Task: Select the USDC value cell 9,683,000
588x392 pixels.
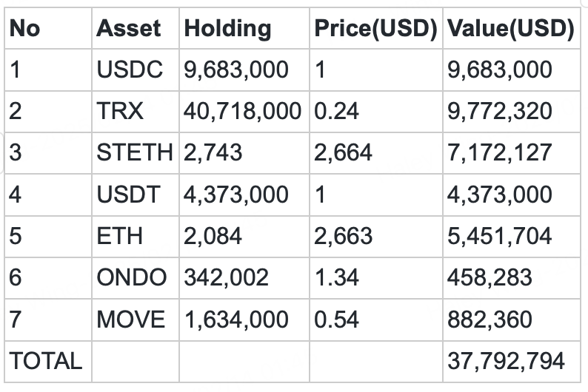Action: tap(500, 70)
